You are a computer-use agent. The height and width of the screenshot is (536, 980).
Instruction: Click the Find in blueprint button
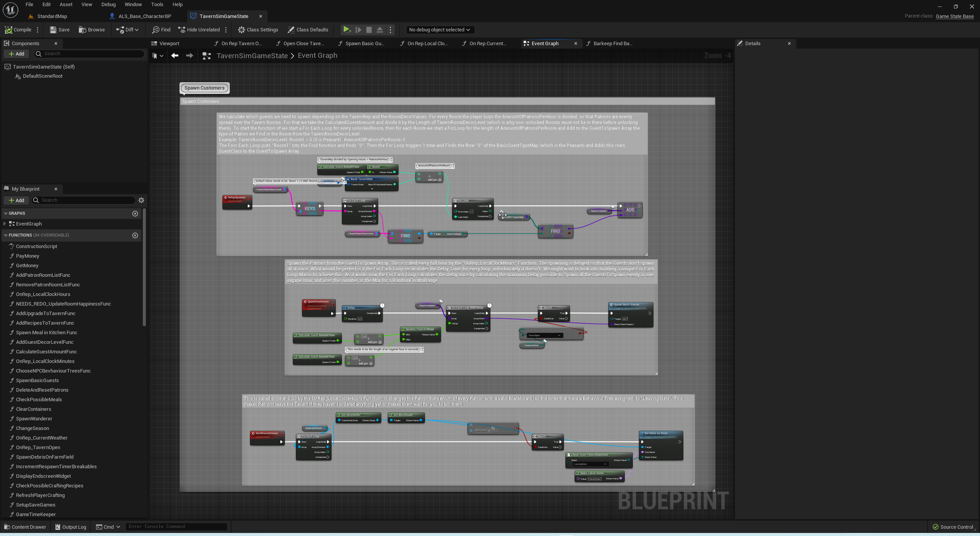pyautogui.click(x=161, y=29)
